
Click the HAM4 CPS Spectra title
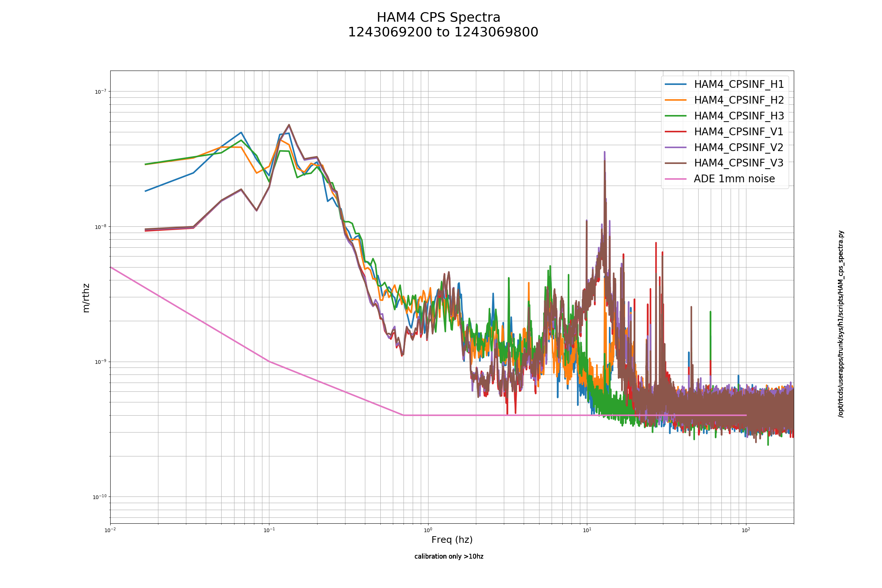coord(438,18)
